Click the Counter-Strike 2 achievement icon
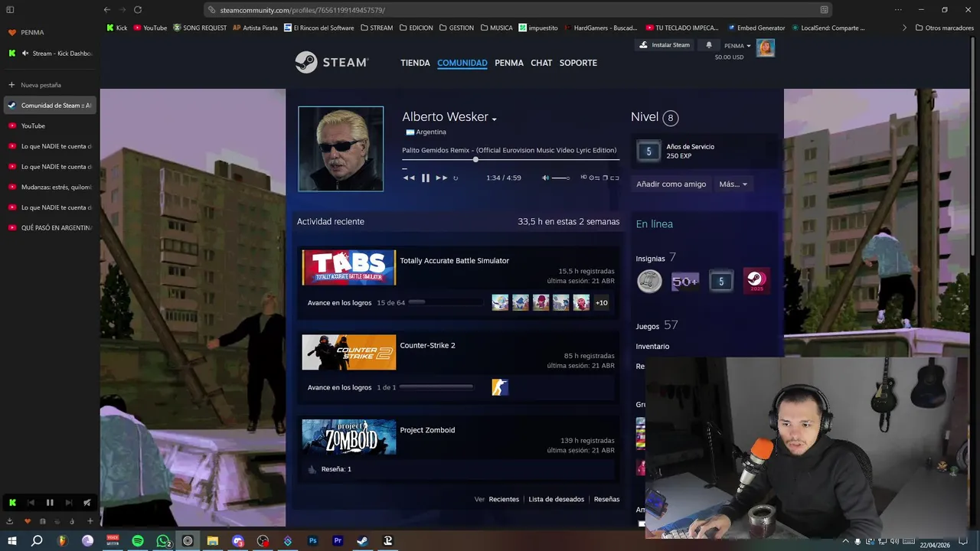Viewport: 980px width, 551px height. 500,387
